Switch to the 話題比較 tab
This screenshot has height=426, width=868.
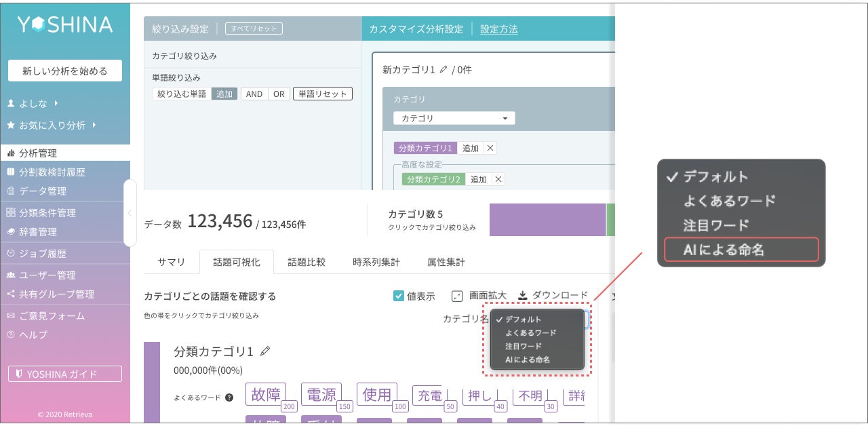pos(307,262)
